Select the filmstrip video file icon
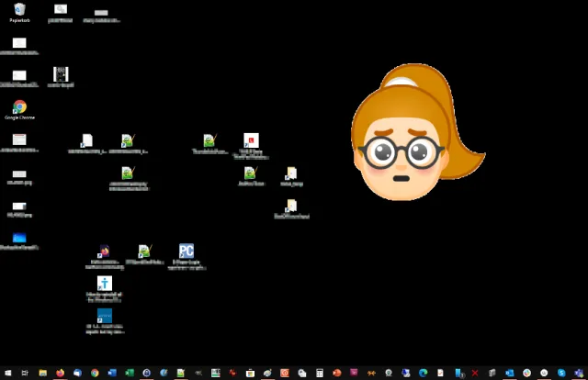Viewport: 588px width, 380px height. click(x=61, y=73)
